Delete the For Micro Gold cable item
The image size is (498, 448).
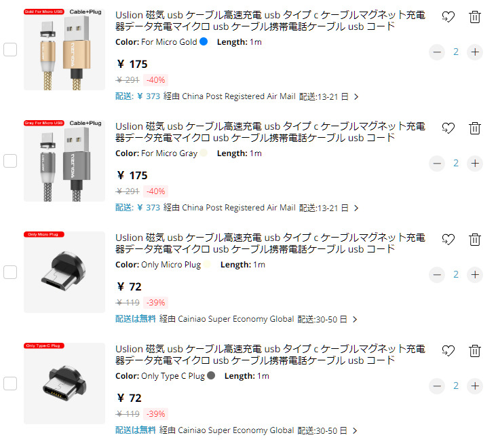(474, 17)
